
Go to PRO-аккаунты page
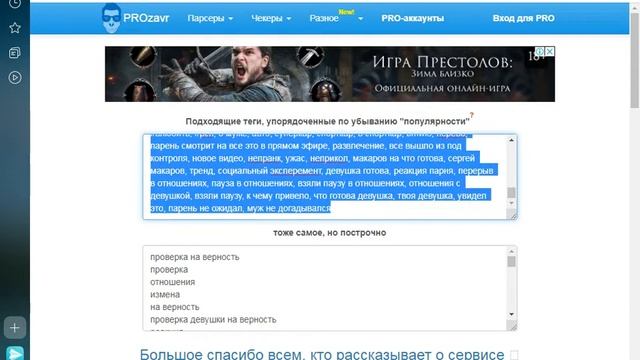pos(413,18)
